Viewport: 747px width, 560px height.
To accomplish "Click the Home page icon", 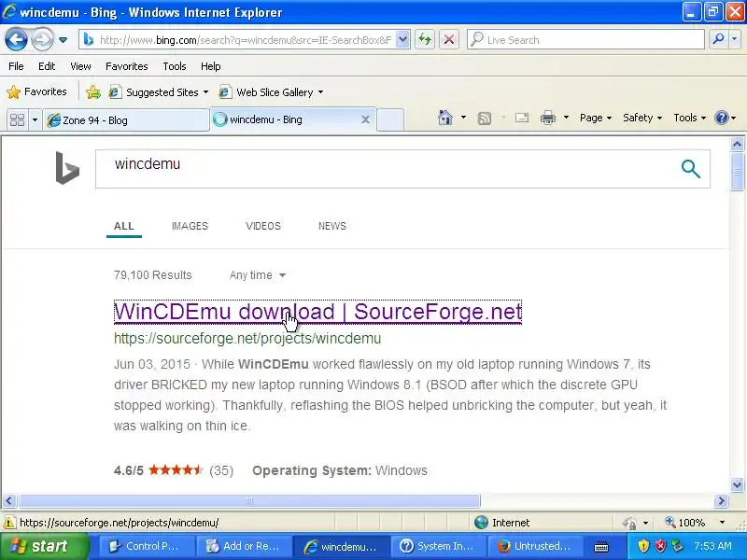I will [x=445, y=118].
